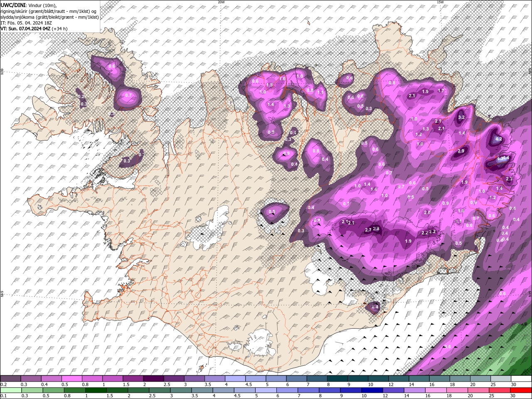The width and height of the screenshot is (532, 399).
Task: Click the upper legend '12' label
Action: pos(390,384)
